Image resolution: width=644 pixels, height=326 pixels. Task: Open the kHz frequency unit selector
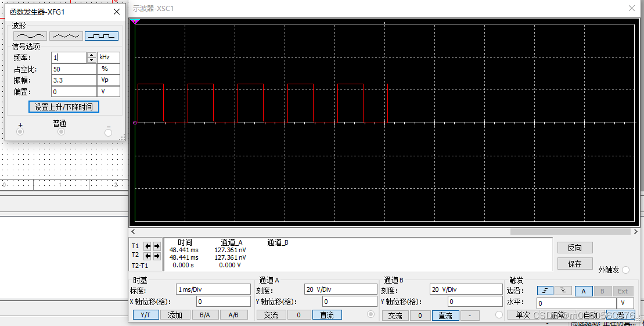click(x=109, y=58)
